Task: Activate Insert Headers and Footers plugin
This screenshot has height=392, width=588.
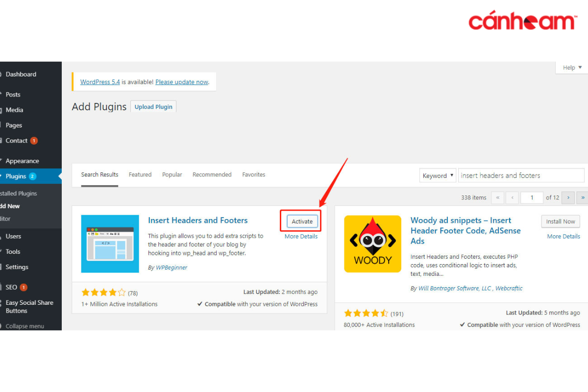Action: 302,221
